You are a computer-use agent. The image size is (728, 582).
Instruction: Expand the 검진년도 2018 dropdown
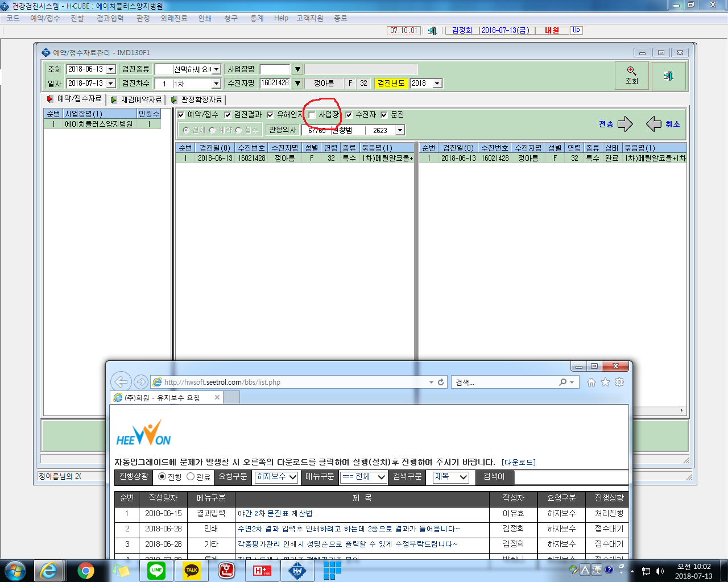tap(437, 84)
